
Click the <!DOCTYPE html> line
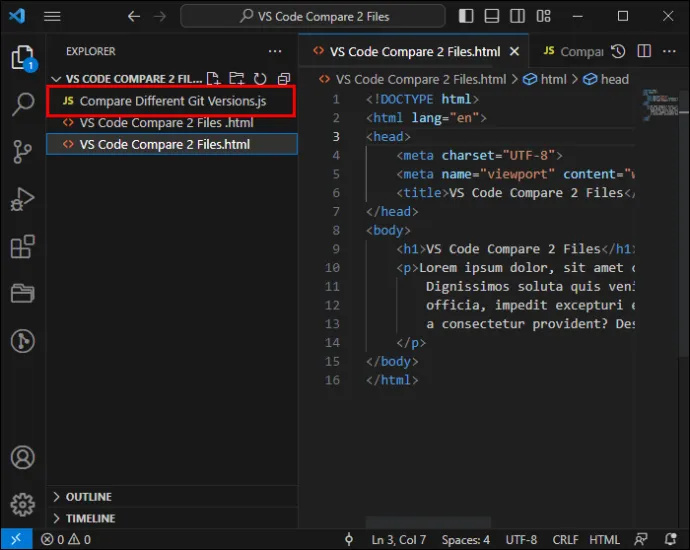(422, 99)
